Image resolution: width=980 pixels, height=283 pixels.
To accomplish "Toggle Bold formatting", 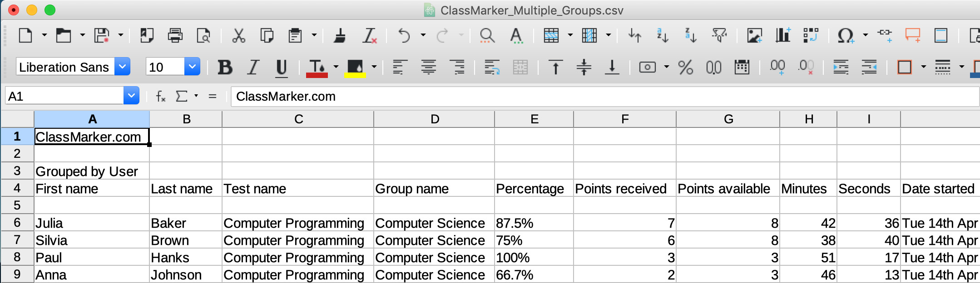I will point(225,68).
